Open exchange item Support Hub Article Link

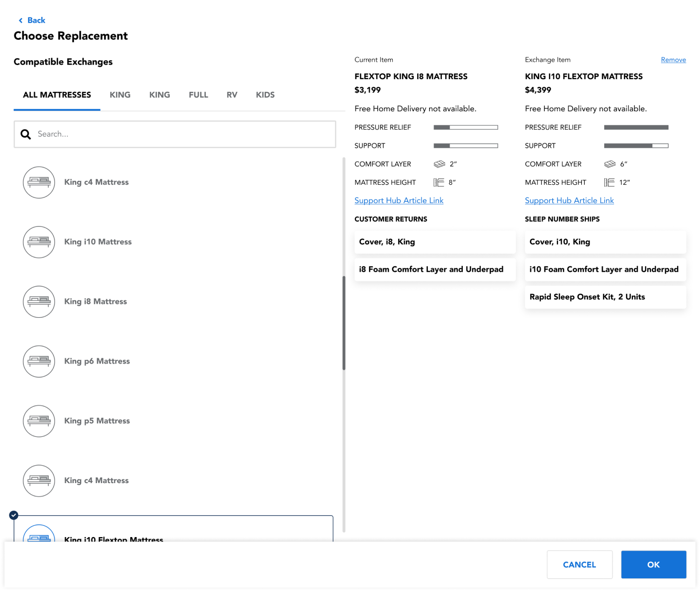pos(569,200)
